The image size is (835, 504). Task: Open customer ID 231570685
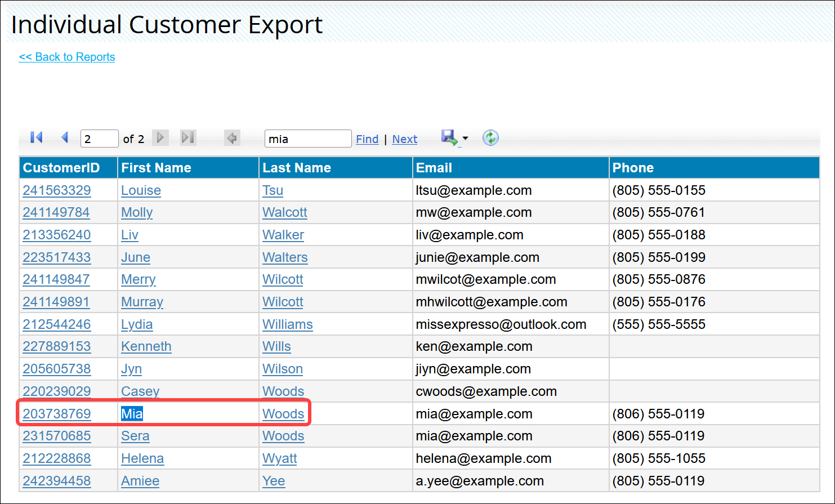tap(57, 436)
